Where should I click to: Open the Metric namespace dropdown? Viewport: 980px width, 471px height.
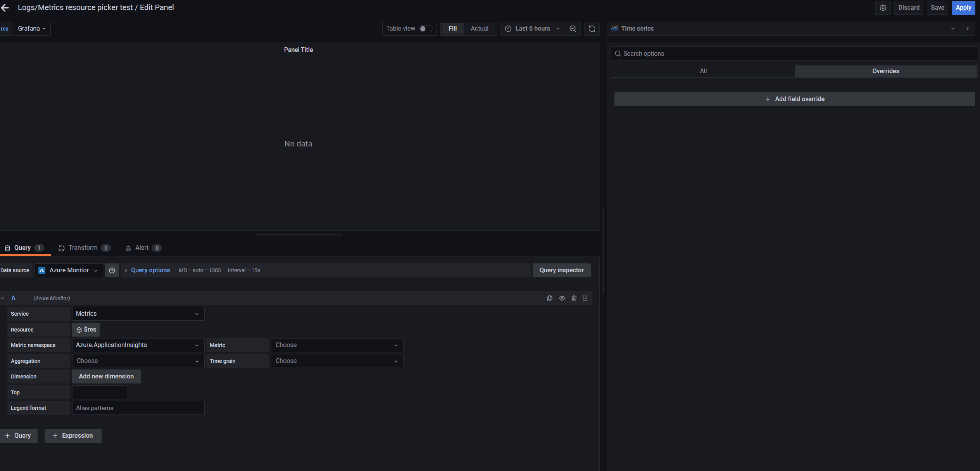click(x=138, y=345)
